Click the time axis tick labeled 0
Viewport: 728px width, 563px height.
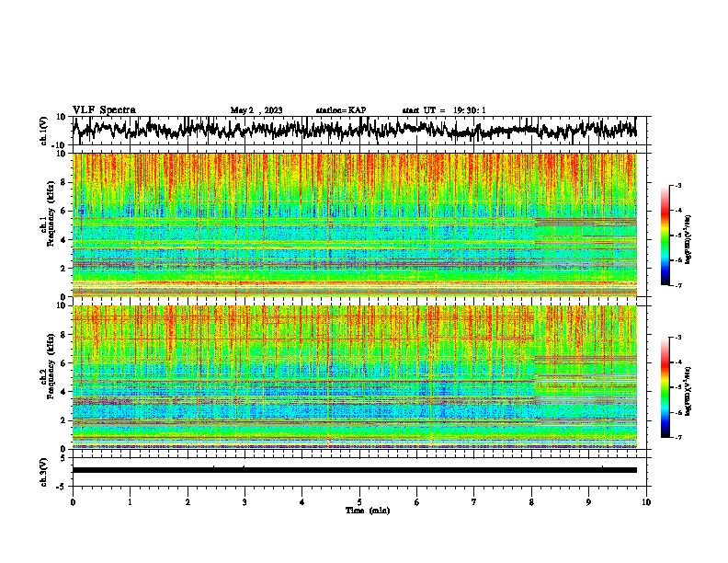(73, 502)
